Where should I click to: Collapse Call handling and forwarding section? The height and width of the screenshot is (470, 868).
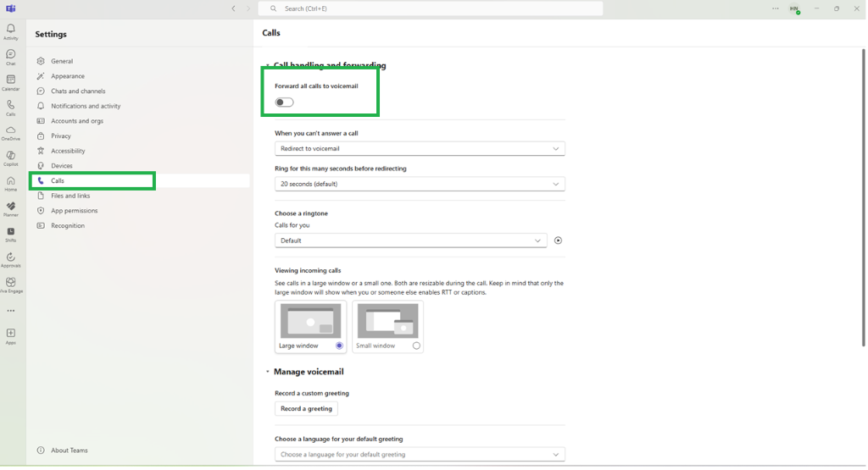tap(267, 65)
